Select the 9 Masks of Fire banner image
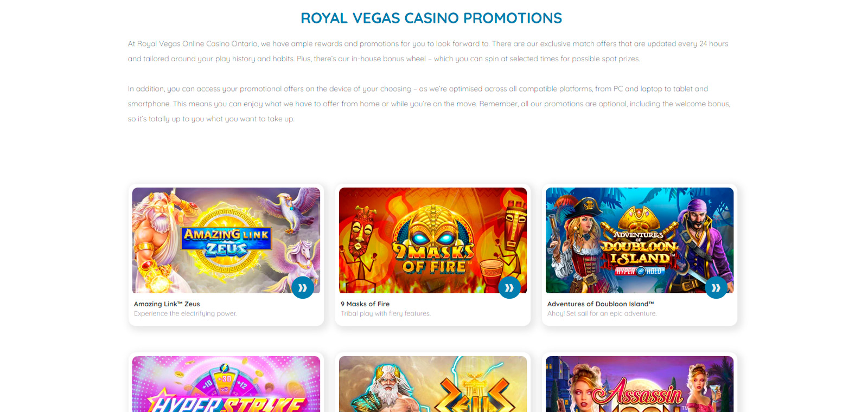The height and width of the screenshot is (412, 868). (x=433, y=240)
